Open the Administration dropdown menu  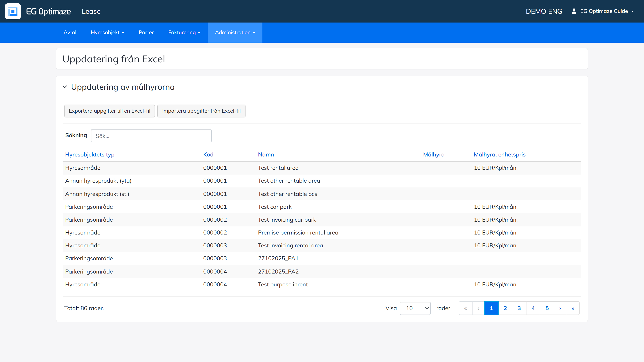coord(235,32)
